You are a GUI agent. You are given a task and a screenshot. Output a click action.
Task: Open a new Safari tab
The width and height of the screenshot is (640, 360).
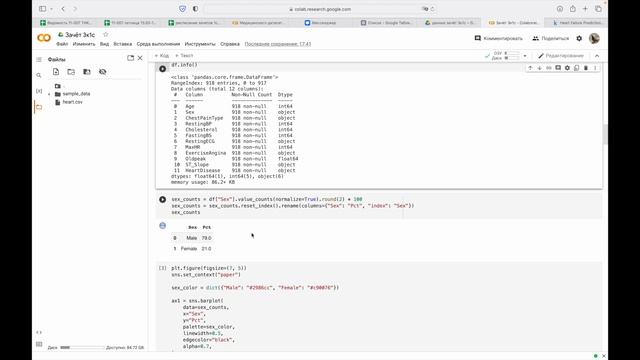585,9
